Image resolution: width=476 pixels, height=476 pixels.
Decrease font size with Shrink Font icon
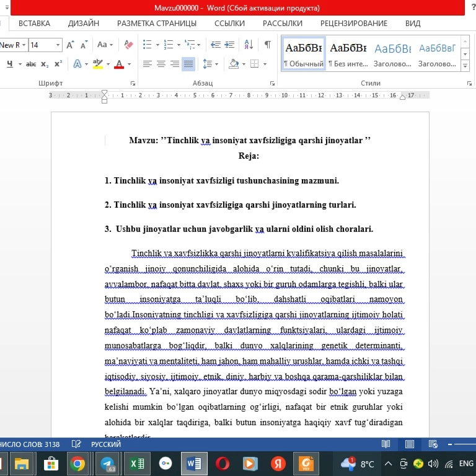[x=84, y=45]
